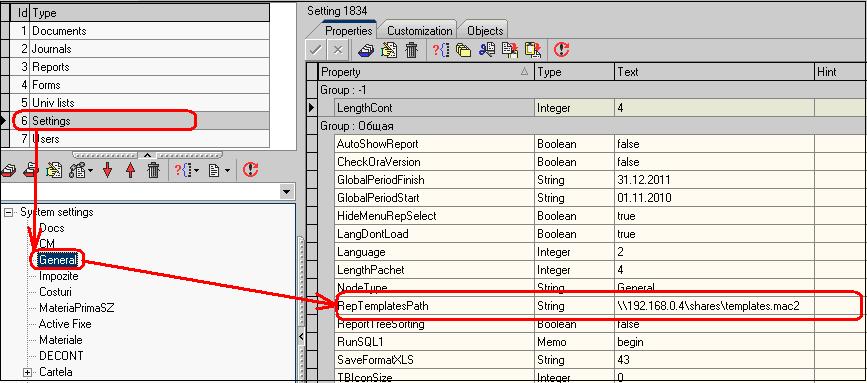Click the RepTemplatesPath text value
Image resolution: width=867 pixels, height=383 pixels.
pos(708,306)
